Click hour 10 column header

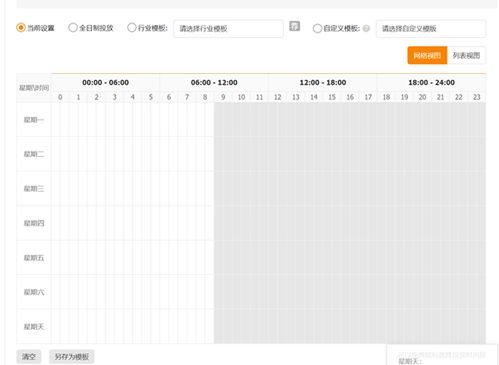click(241, 97)
